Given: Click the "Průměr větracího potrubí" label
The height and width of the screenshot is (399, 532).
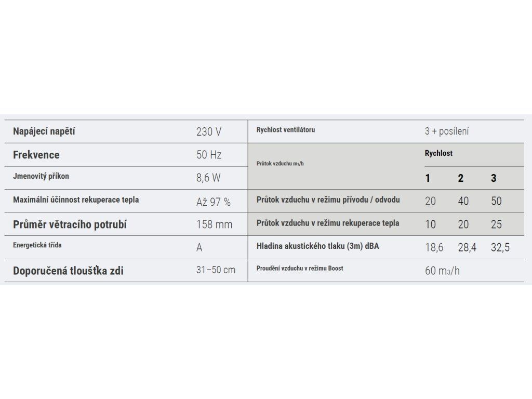Looking at the screenshot, I should coord(70,224).
